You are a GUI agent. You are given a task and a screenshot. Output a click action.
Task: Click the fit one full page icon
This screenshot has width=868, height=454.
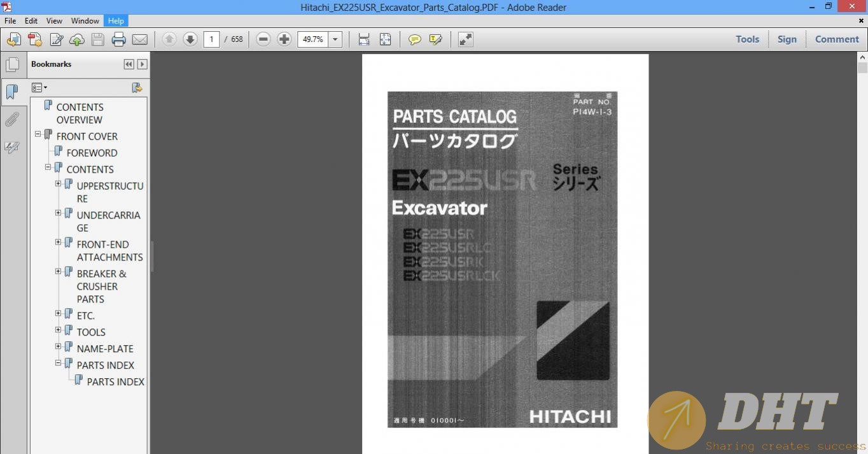point(385,39)
